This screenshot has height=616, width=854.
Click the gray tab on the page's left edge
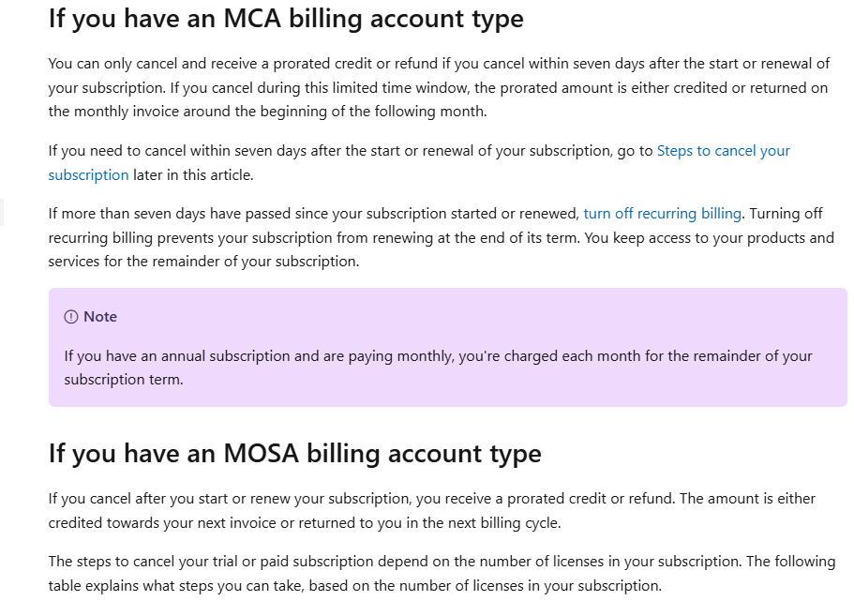point(2,213)
